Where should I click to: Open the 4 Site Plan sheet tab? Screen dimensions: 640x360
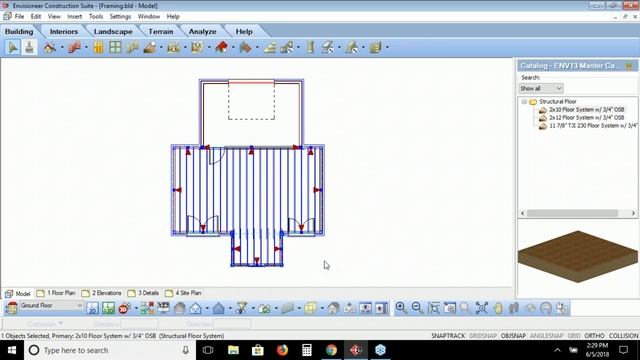coord(183,293)
